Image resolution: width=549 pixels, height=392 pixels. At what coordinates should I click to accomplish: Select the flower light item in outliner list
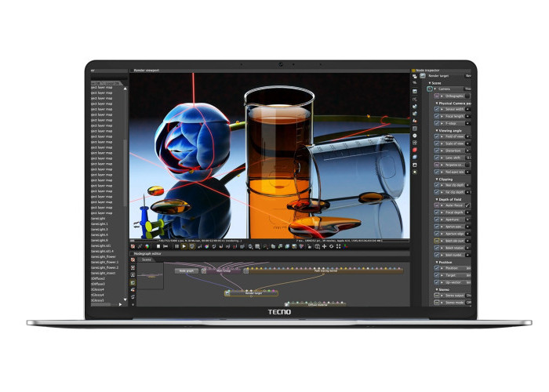tap(105, 256)
